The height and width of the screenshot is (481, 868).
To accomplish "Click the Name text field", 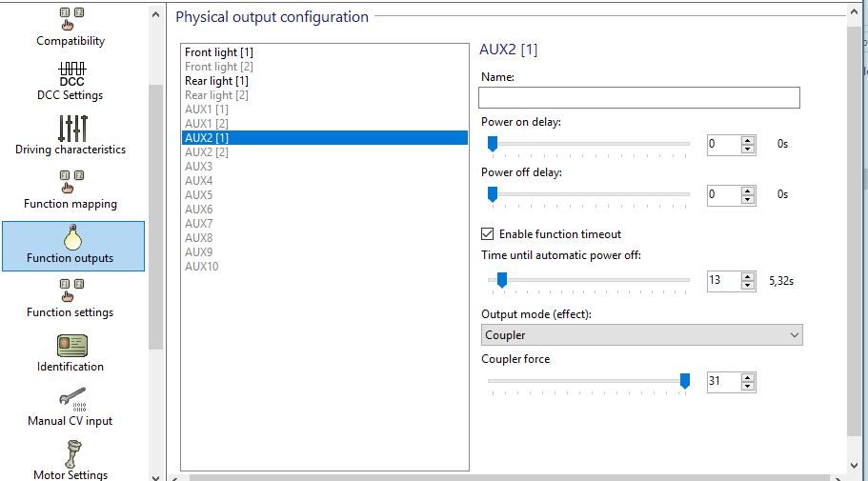I will click(638, 97).
